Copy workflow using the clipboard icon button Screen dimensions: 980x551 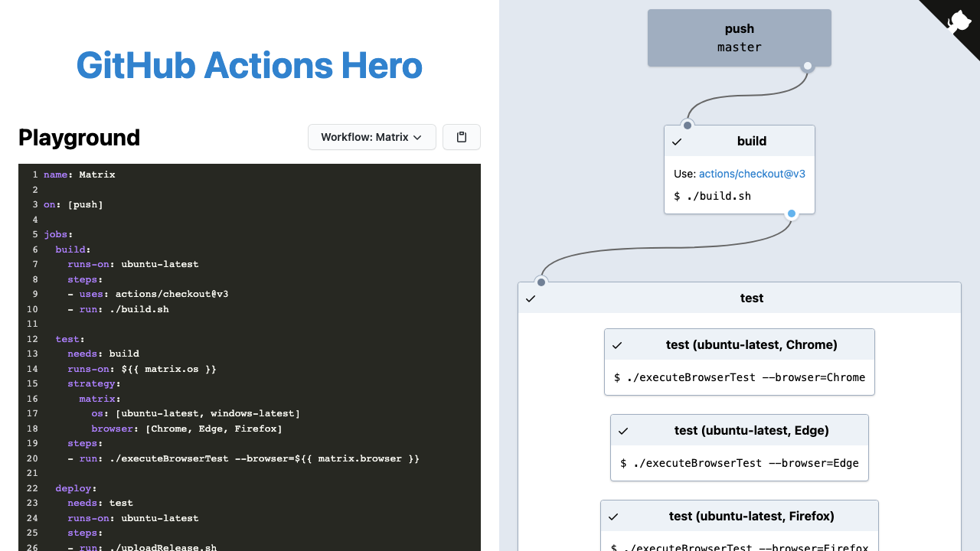(462, 137)
